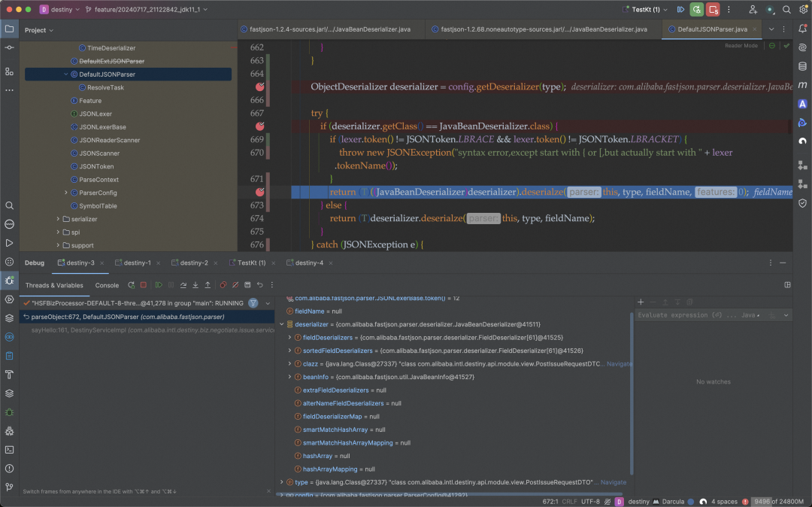Screen dimensions: 812x507
Task: Show hidden editor tabs dropdown
Action: (x=771, y=29)
